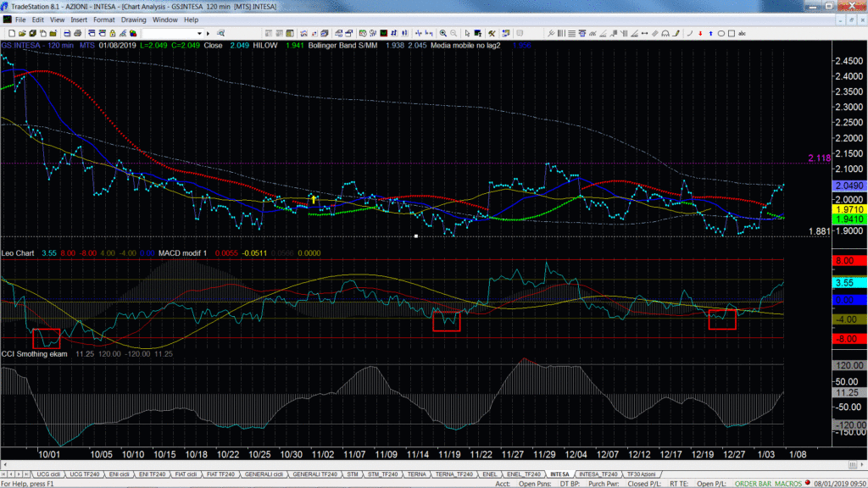The height and width of the screenshot is (488, 868).
Task: Click the red status dot after MACROS
Action: (808, 482)
